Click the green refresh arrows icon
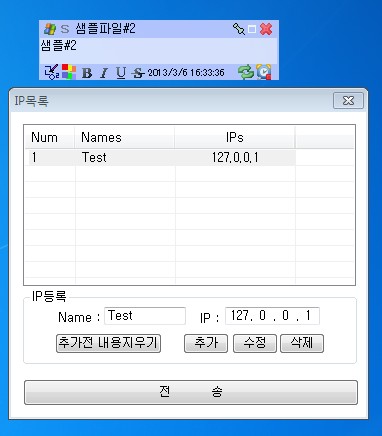The width and height of the screenshot is (382, 436). coord(246,72)
